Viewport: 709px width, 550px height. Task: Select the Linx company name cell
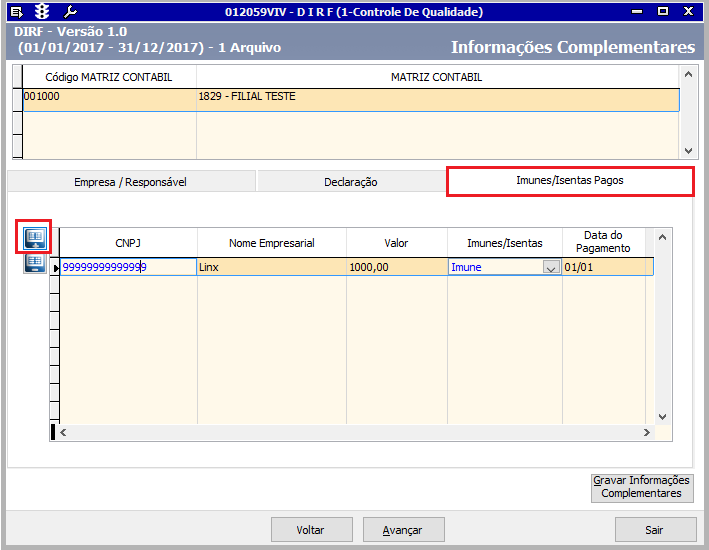[x=272, y=267]
